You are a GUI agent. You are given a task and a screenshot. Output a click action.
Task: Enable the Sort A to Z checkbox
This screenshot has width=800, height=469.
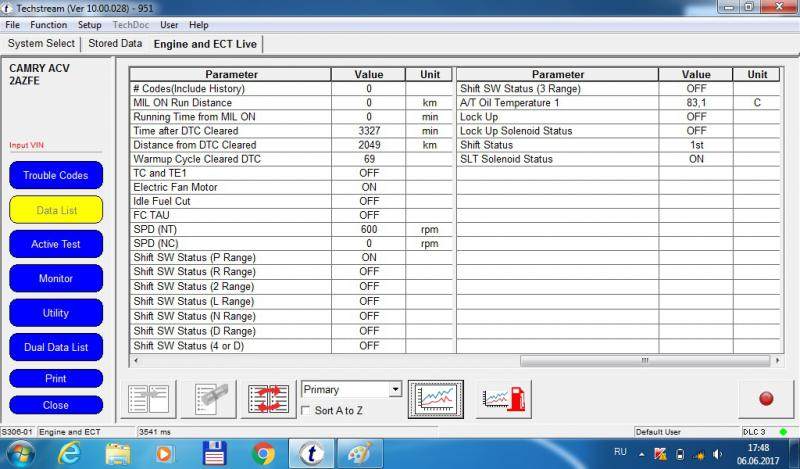pos(307,410)
